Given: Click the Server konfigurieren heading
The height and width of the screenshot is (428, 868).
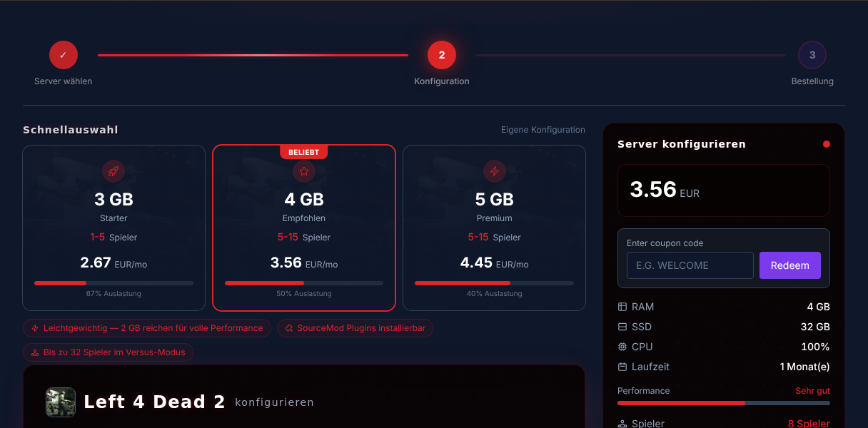Looking at the screenshot, I should point(682,144).
